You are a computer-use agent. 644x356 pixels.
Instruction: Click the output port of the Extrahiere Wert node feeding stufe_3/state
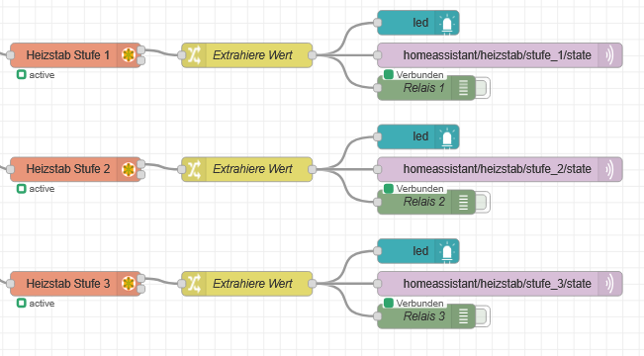click(313, 284)
